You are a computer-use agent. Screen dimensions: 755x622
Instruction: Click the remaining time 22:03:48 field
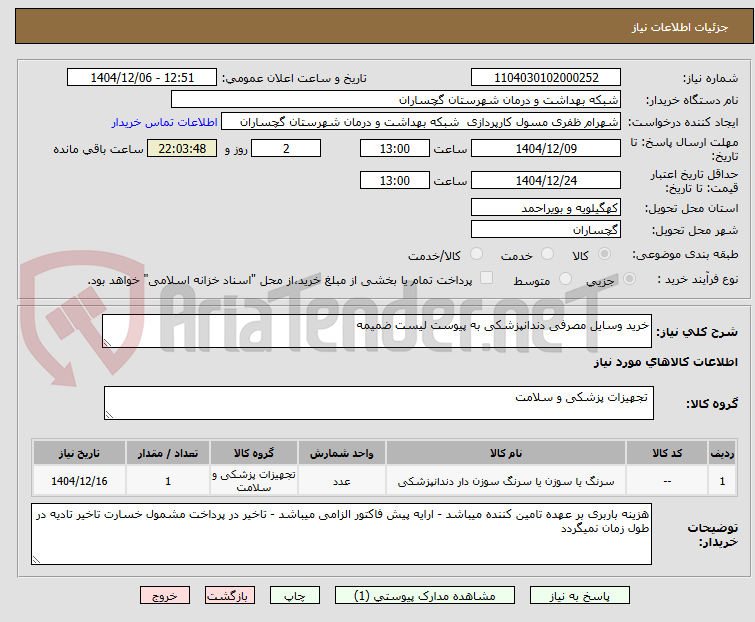click(x=182, y=148)
